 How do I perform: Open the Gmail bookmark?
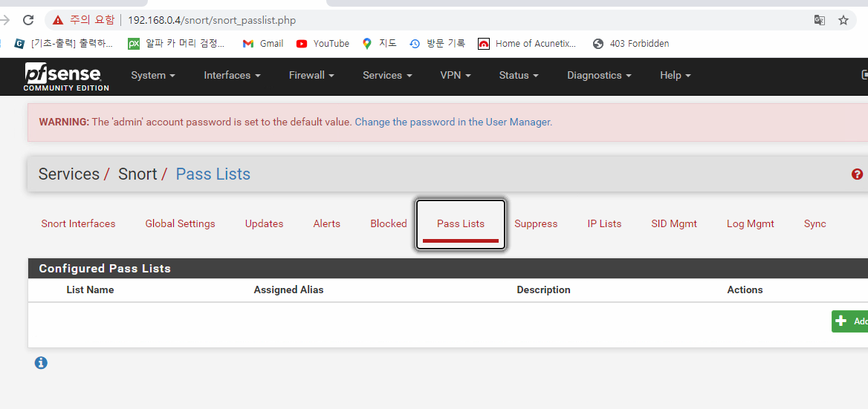tap(262, 43)
